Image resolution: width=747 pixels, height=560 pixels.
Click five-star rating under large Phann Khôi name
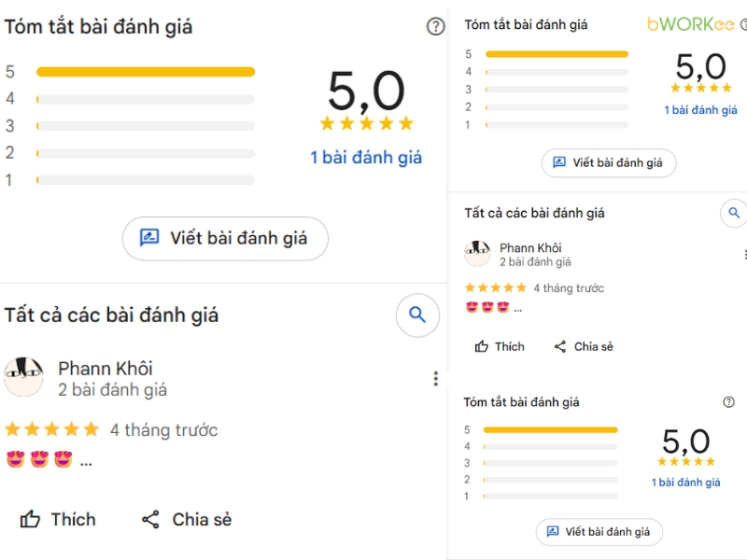[x=51, y=429]
